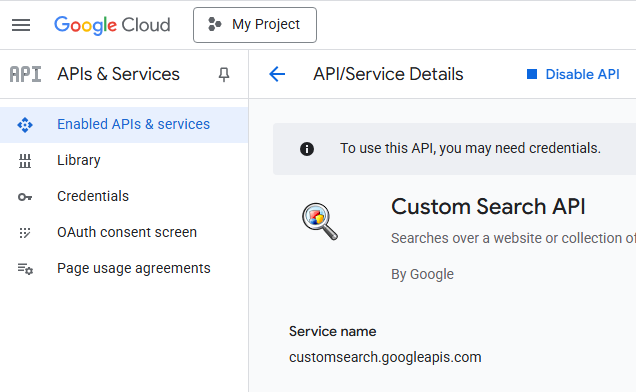Click the OAuth consent screen icon
Image resolution: width=636 pixels, height=392 pixels.
click(25, 233)
